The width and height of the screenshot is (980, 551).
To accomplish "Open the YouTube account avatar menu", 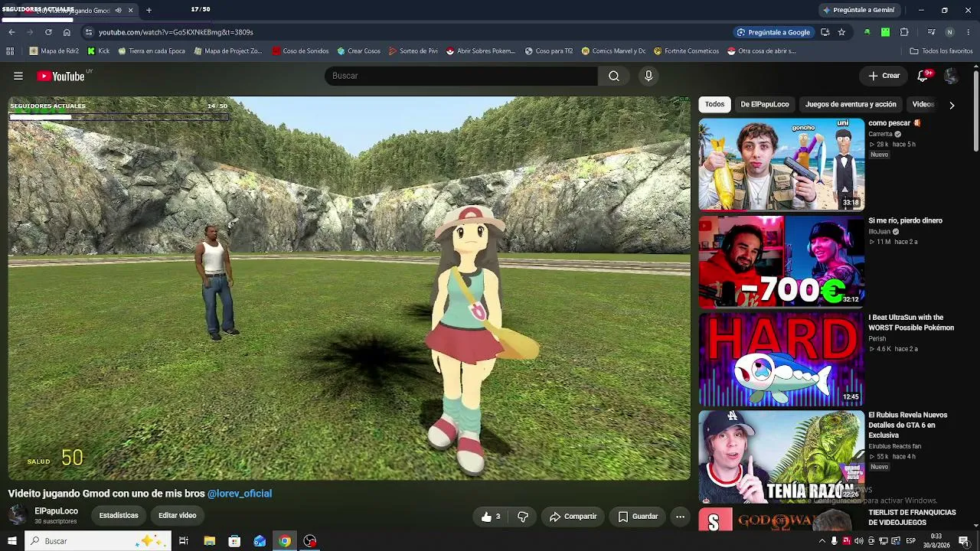I will pos(951,76).
